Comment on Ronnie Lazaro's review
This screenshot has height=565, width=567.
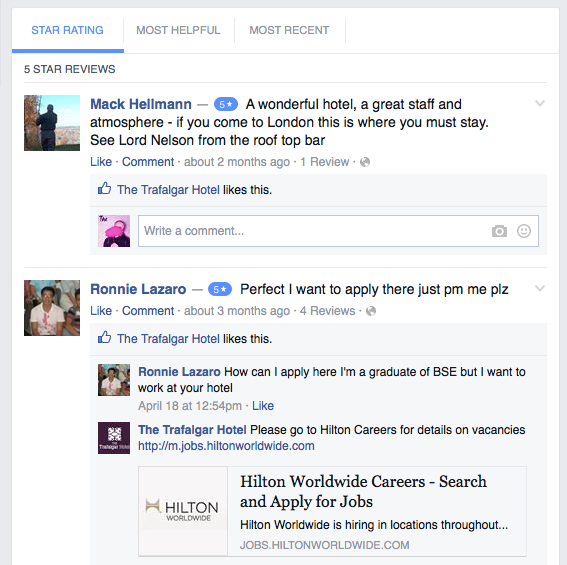point(148,311)
